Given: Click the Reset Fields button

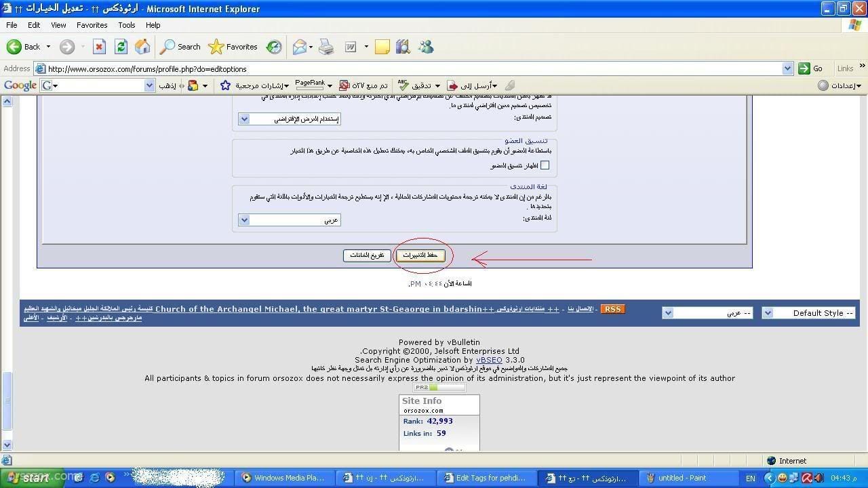Looking at the screenshot, I should 367,256.
